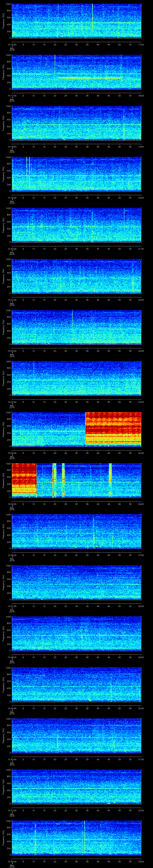The height and width of the screenshot is (868, 153).
Task: Click the spectrogram panel starting at 10:22:00
Action: 77,327
